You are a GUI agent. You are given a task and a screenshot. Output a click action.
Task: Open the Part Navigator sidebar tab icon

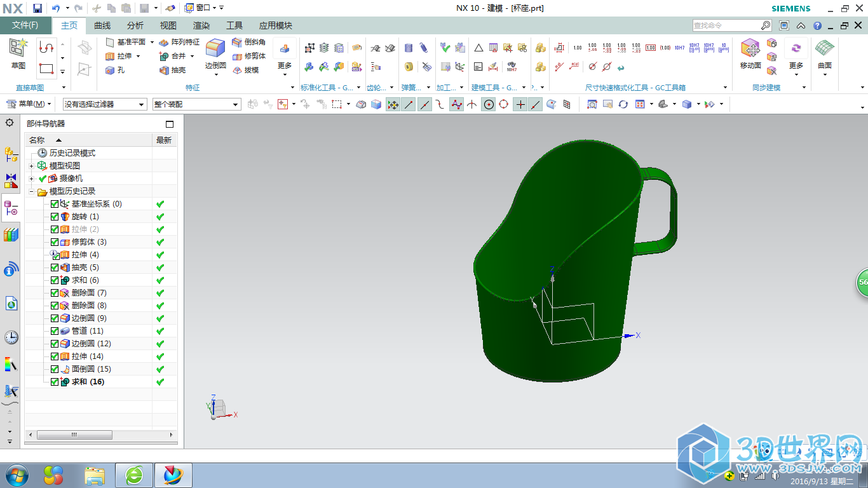tap(11, 209)
